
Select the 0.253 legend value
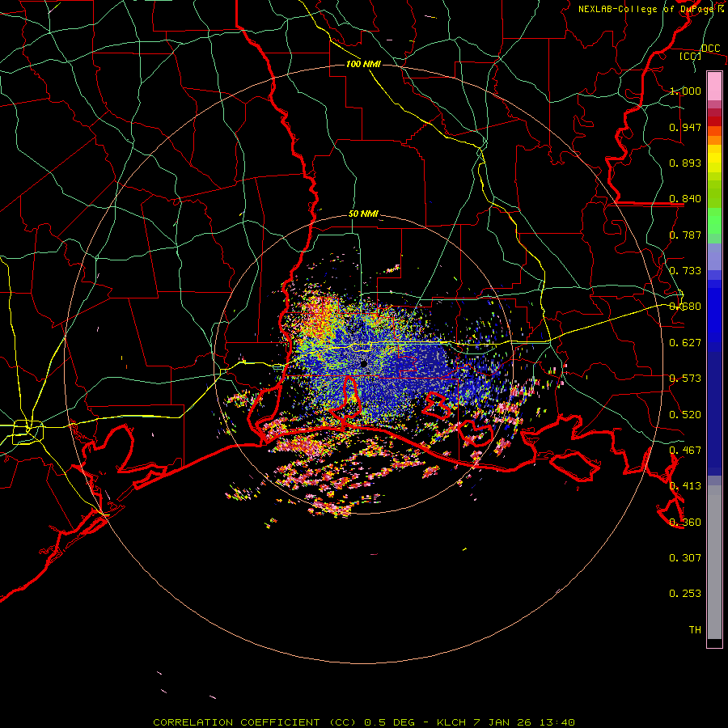(685, 594)
